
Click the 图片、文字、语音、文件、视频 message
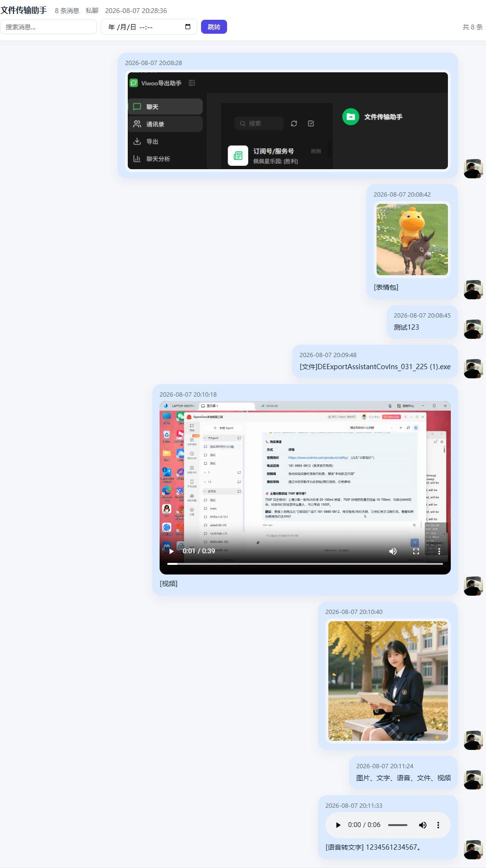coord(404,777)
